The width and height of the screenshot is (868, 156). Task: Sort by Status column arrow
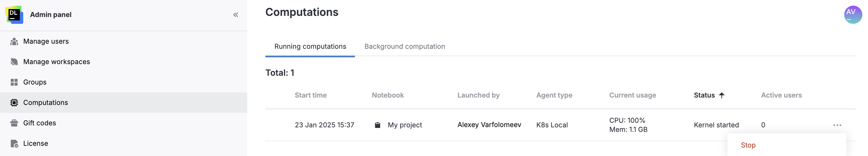pyautogui.click(x=721, y=95)
